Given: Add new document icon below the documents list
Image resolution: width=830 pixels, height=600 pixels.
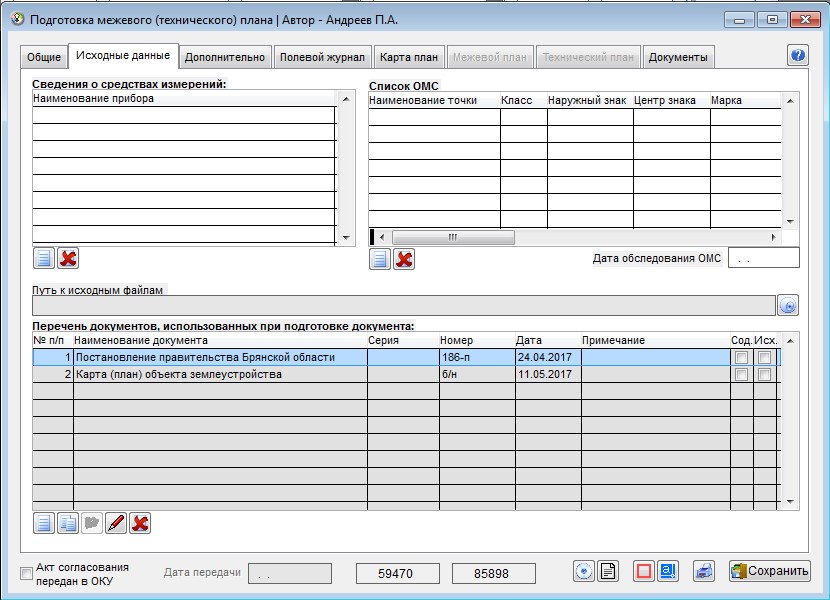Looking at the screenshot, I should tap(44, 523).
